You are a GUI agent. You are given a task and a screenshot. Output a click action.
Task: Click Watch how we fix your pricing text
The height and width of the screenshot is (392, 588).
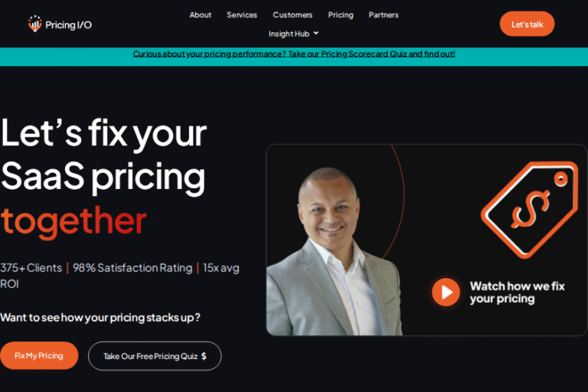pyautogui.click(x=517, y=292)
